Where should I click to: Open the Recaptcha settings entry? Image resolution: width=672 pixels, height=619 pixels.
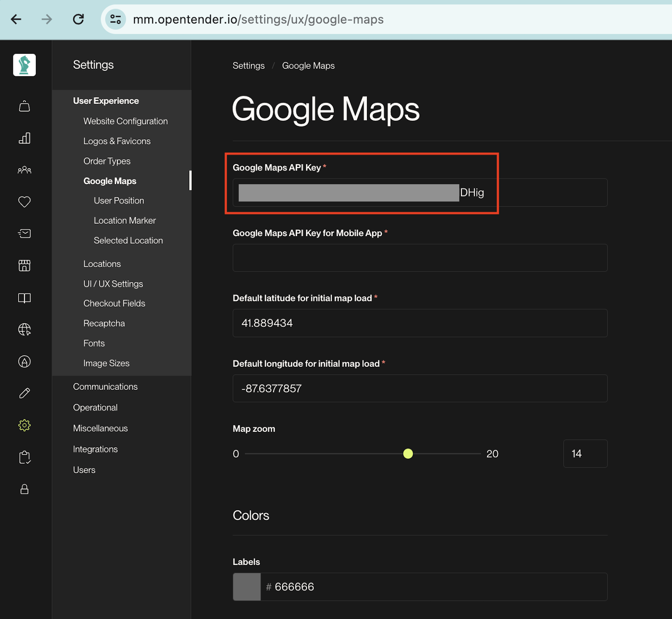tap(104, 323)
